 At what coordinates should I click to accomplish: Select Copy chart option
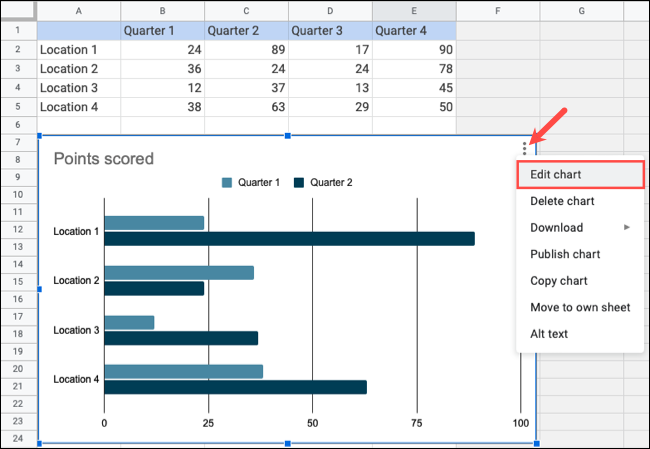click(x=580, y=281)
